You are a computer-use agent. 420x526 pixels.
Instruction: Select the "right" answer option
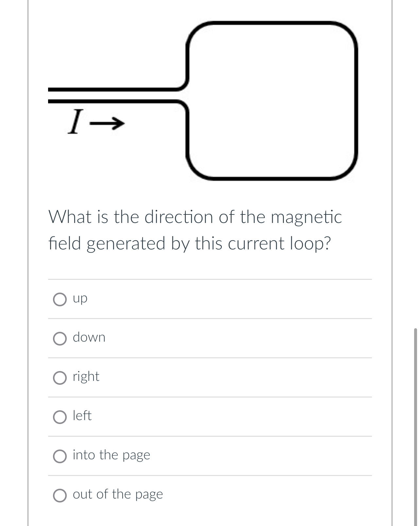coord(60,378)
